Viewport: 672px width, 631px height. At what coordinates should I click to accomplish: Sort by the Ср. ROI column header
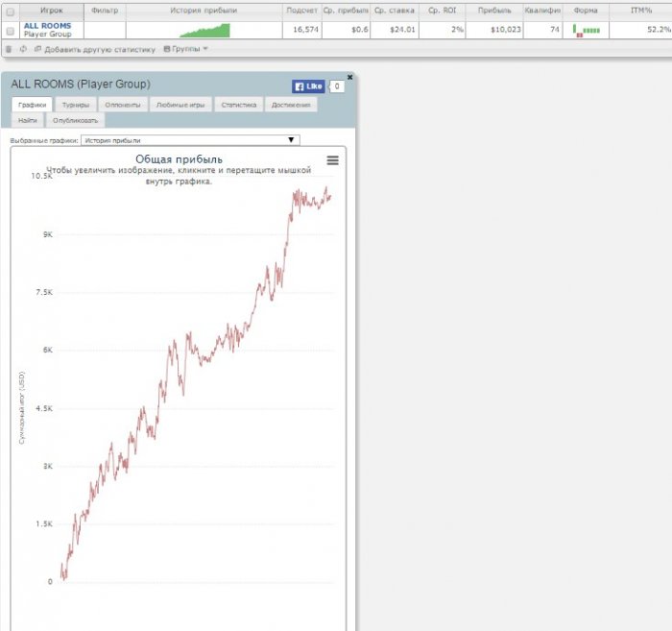[442, 11]
